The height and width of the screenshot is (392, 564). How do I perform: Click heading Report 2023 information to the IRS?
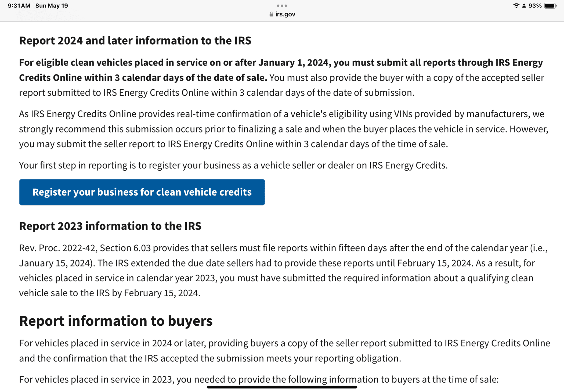point(110,226)
